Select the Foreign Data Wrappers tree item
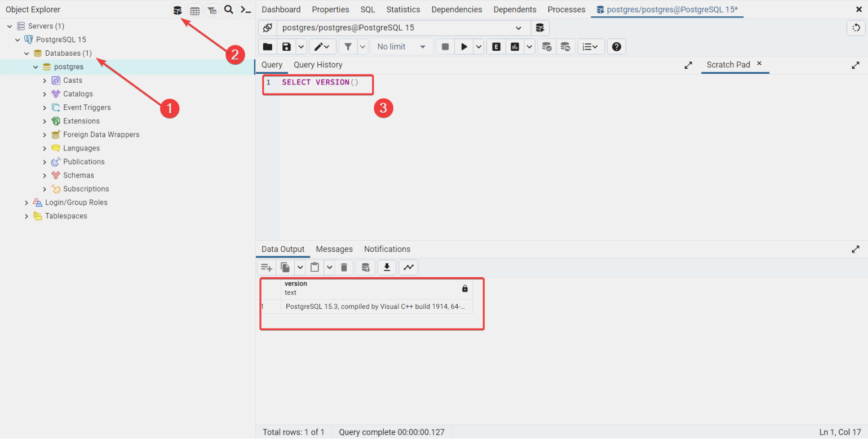Viewport: 868px width, 439px height. 101,135
